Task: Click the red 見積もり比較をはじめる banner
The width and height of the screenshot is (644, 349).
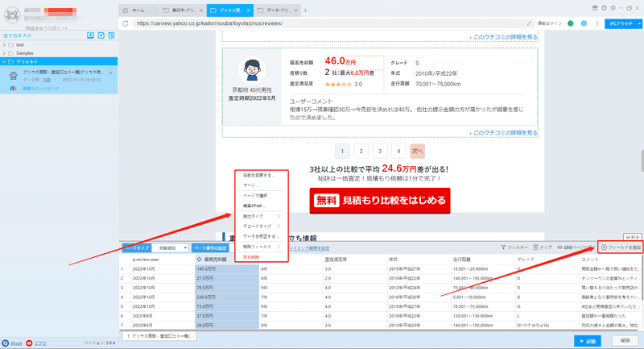Action: pos(380,201)
